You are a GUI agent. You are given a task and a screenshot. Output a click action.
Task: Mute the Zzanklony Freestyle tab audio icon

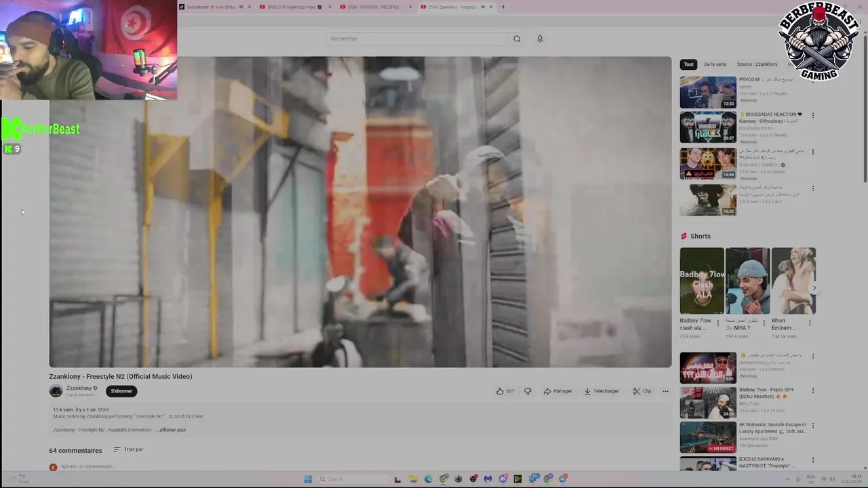pos(483,7)
